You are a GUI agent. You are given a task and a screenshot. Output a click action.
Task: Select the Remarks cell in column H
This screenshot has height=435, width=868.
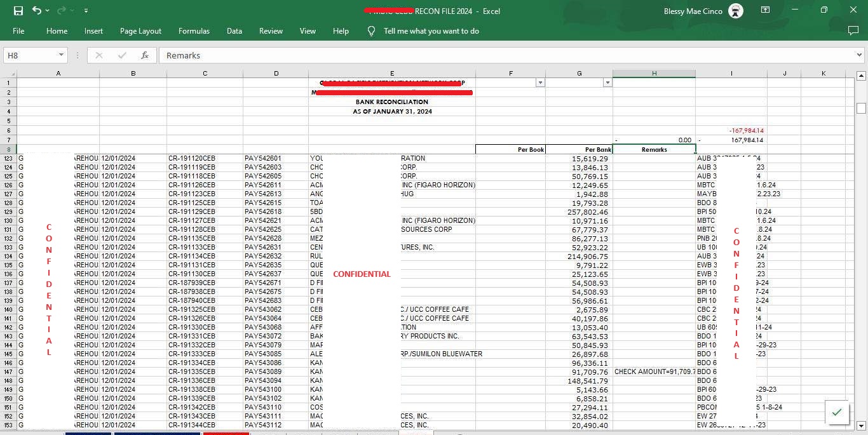coord(654,149)
